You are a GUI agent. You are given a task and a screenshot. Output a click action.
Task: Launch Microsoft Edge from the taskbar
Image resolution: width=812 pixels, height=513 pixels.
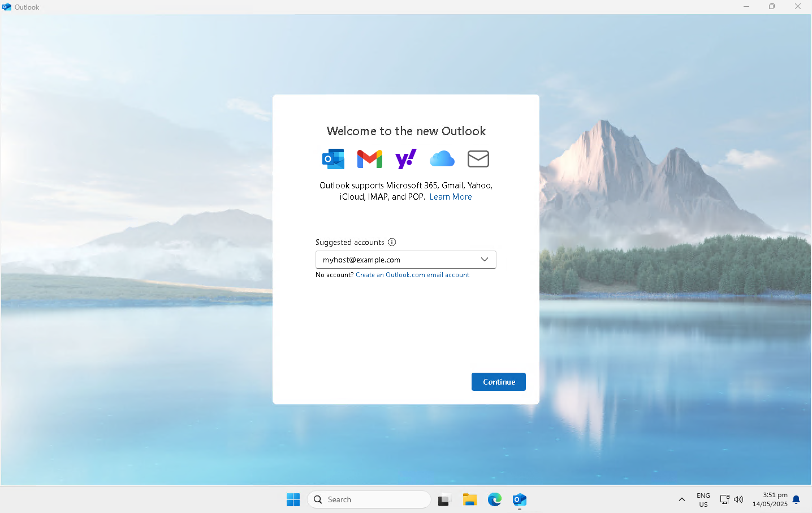(495, 499)
